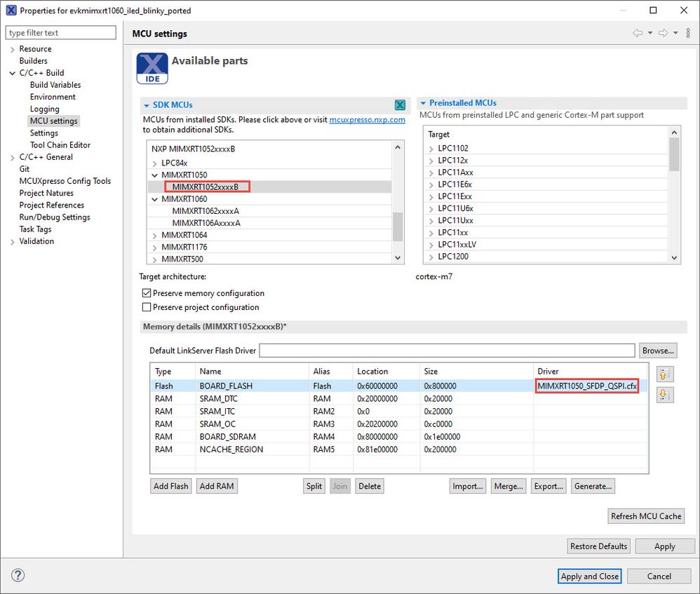Select SRAM_DTC memory row name

(x=218, y=398)
